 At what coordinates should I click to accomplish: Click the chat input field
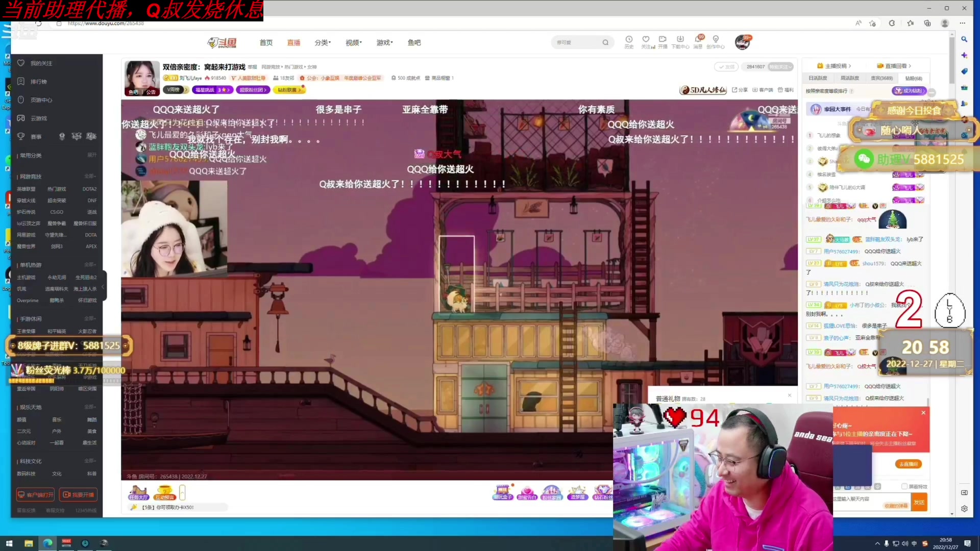click(863, 498)
